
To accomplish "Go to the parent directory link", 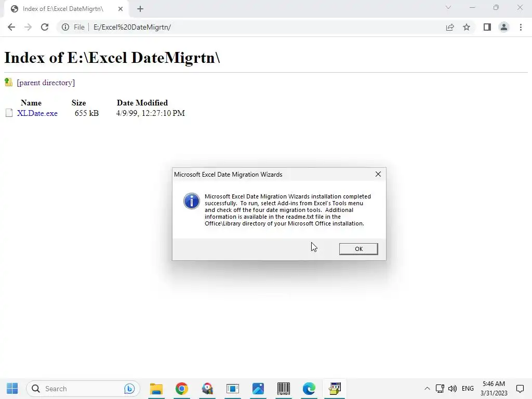I will [46, 83].
